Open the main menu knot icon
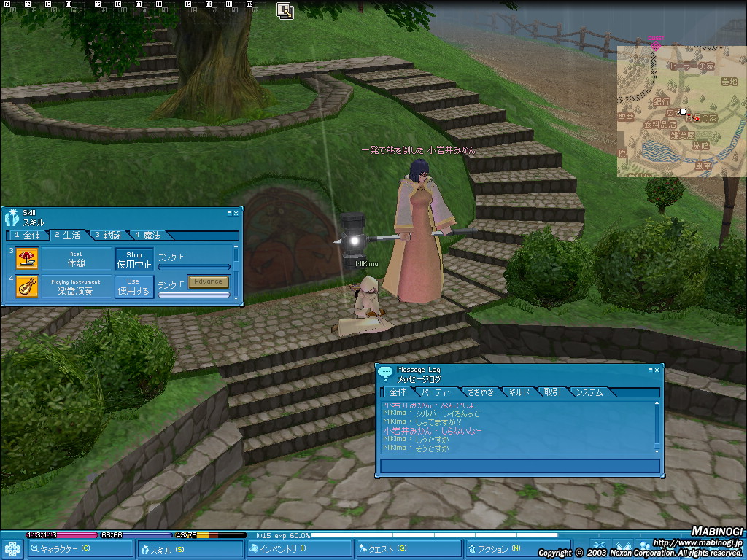Viewport: 747px width, 560px height. click(12, 549)
